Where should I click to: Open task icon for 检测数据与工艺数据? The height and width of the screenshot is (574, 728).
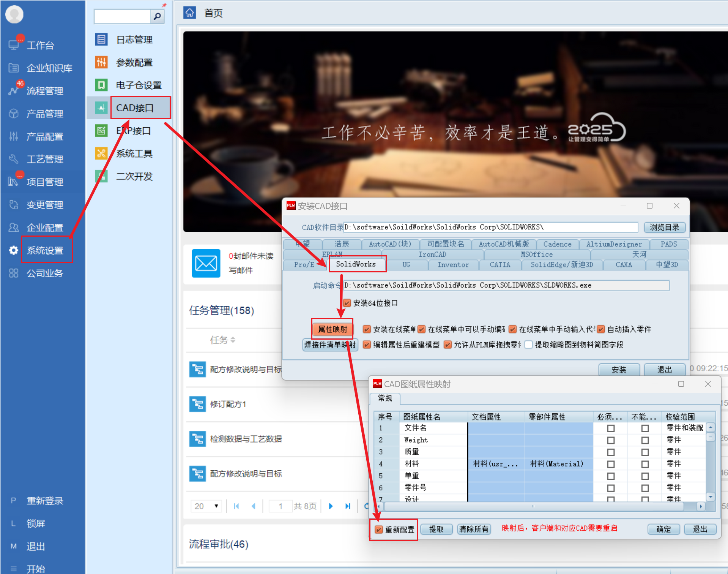click(197, 439)
